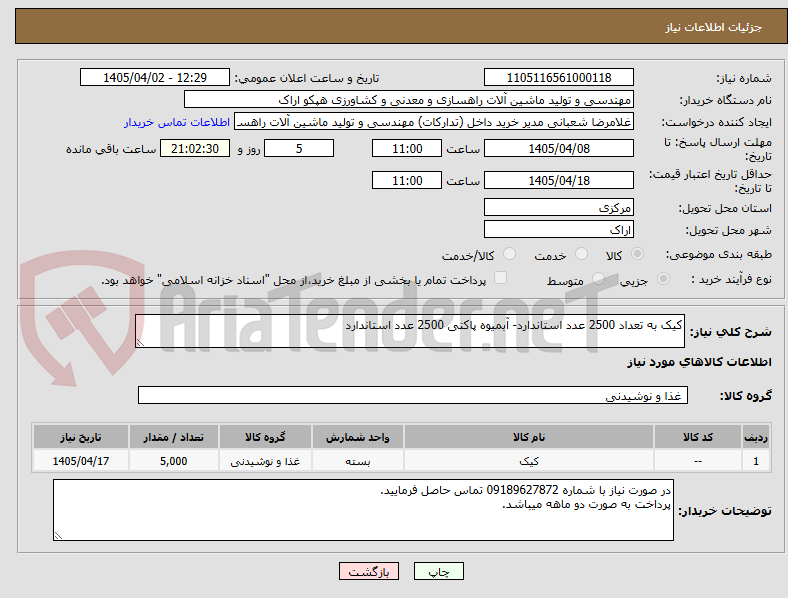Click the شرح کلی نیاز description textarea
The image size is (788, 598).
point(410,331)
